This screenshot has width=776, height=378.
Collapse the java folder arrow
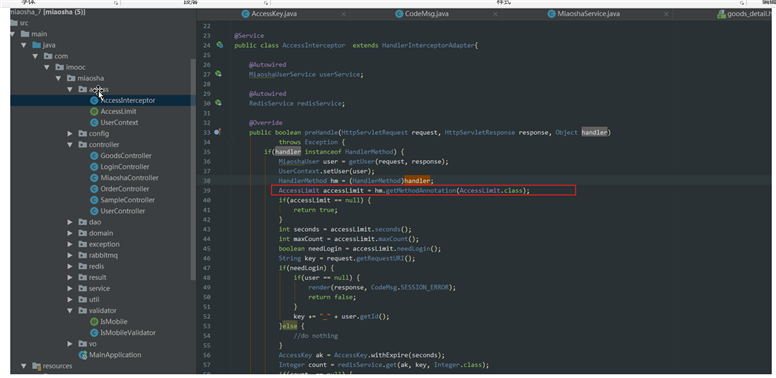point(24,45)
